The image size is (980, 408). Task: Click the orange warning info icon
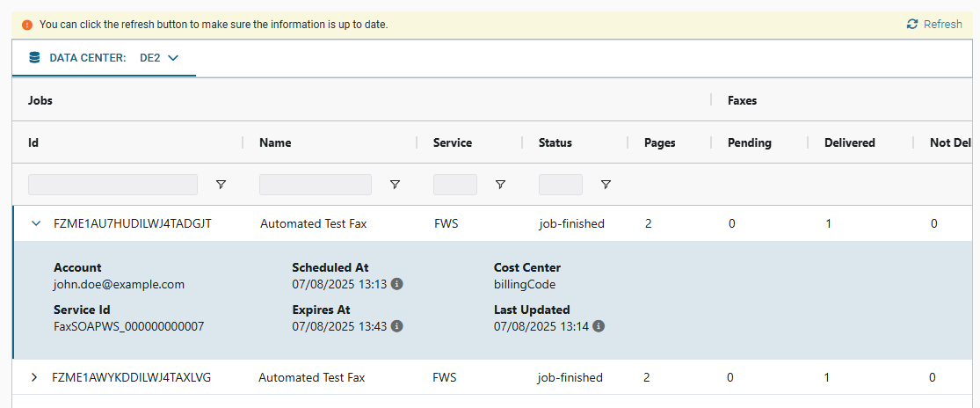point(27,25)
